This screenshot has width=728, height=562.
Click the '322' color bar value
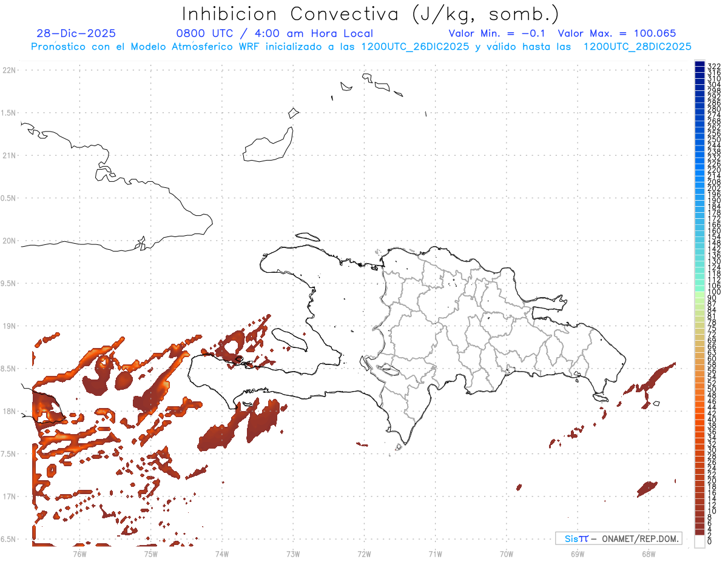tap(713, 66)
